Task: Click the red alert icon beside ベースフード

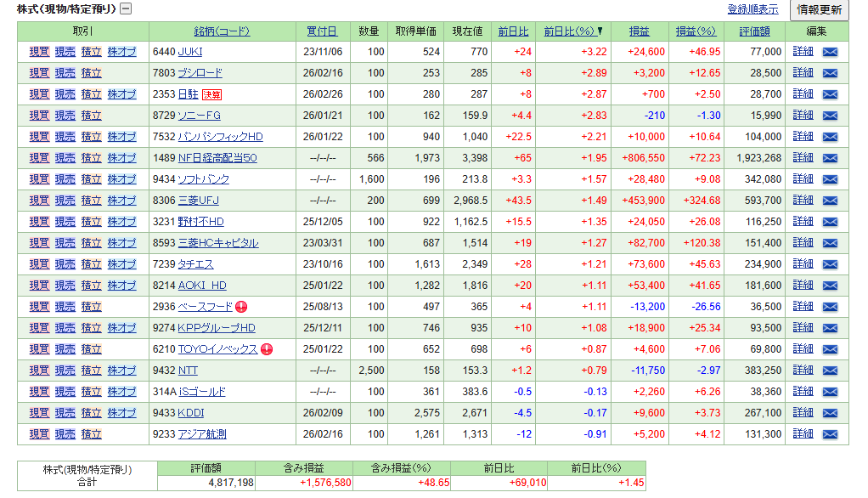Action: tap(241, 307)
